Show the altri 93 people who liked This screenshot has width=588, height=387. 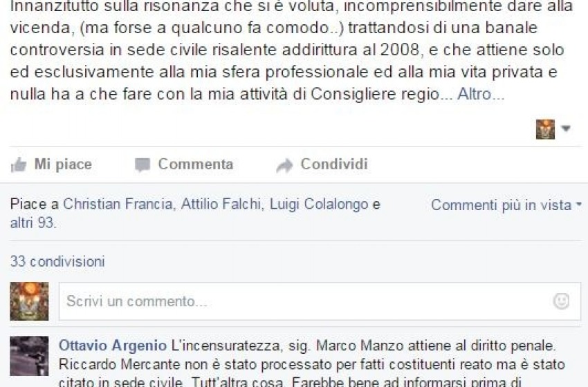click(33, 223)
